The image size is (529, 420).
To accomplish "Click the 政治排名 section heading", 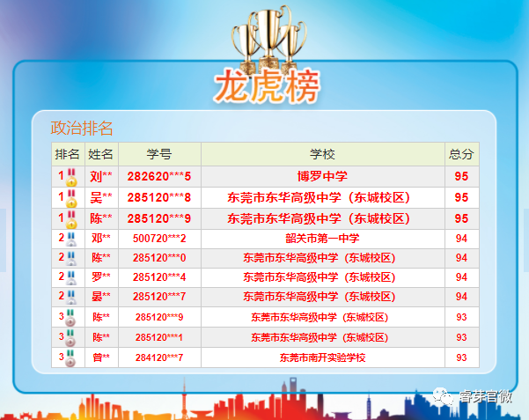I will [82, 129].
